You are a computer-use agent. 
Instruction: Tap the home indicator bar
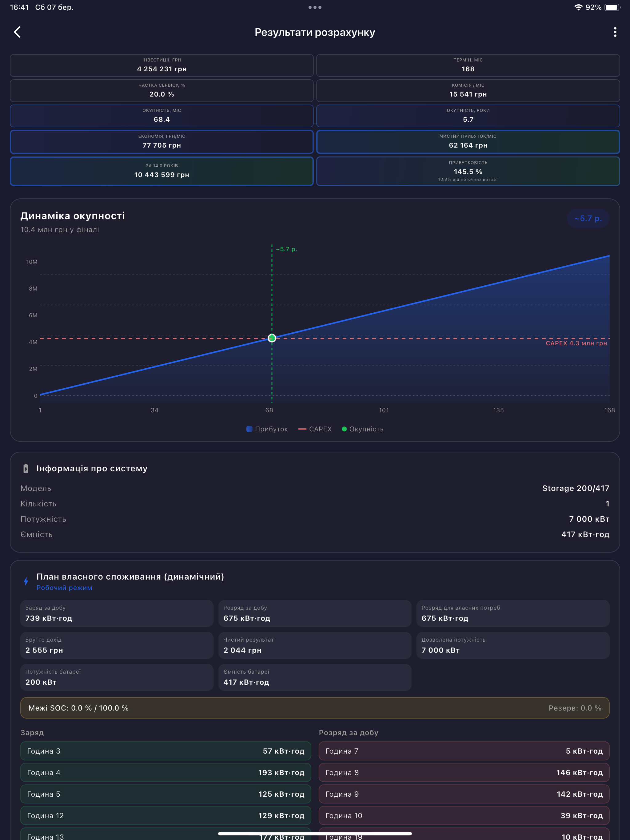point(315,834)
